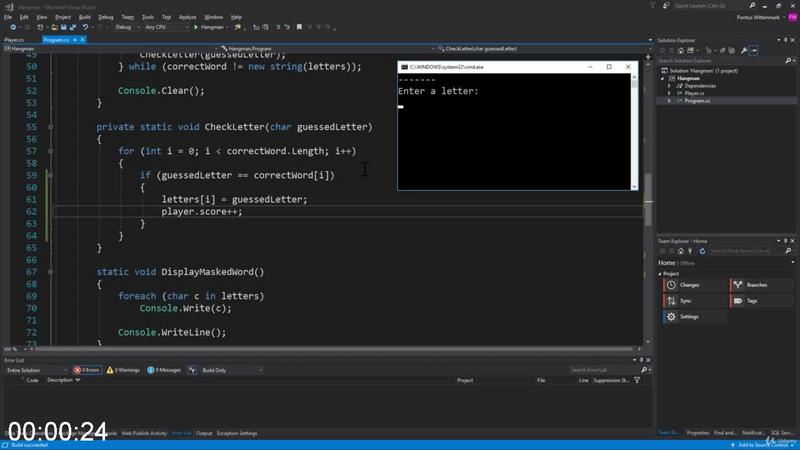Click Preview Selected Items icon in Solution Explorer
This screenshot has height=450, width=800.
754,51
